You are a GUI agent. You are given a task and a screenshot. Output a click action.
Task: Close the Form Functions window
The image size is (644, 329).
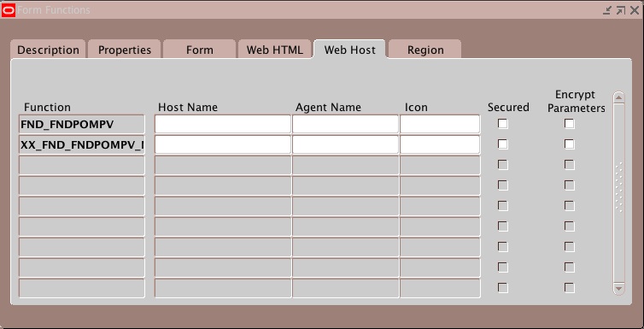(635, 10)
